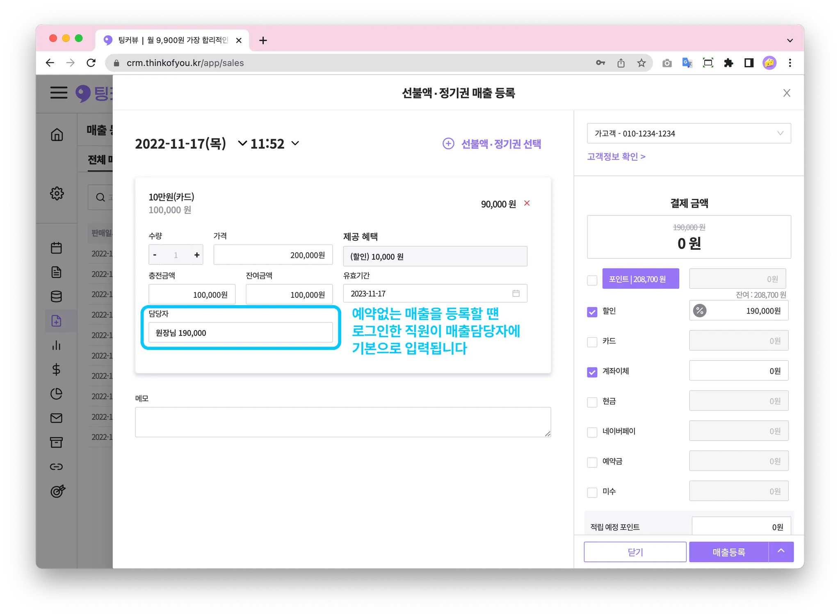Open the 고객정보 확인 link
The height and width of the screenshot is (616, 840).
(x=616, y=157)
